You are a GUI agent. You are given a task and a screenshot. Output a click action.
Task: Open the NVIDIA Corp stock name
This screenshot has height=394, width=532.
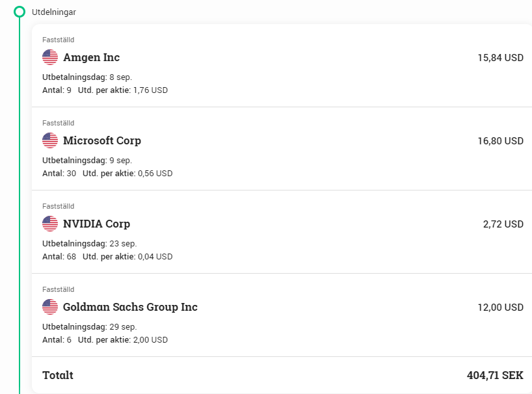tap(96, 224)
